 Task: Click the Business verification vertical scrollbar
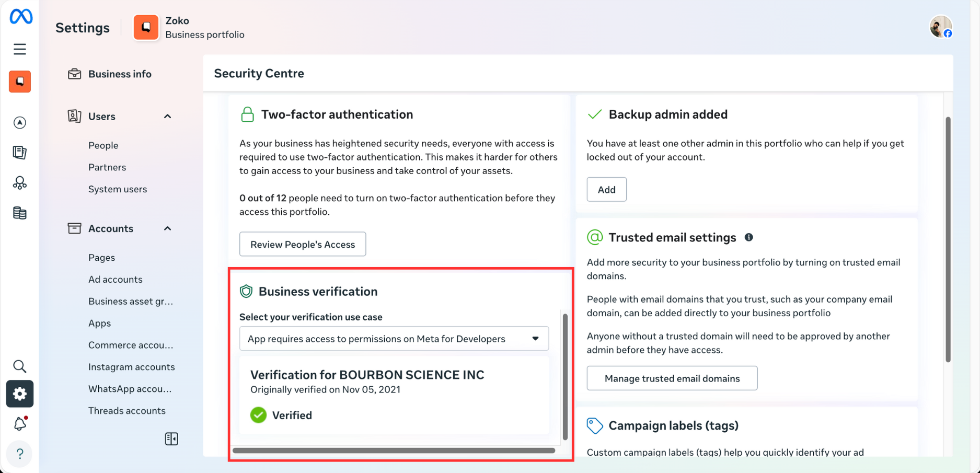pyautogui.click(x=565, y=376)
